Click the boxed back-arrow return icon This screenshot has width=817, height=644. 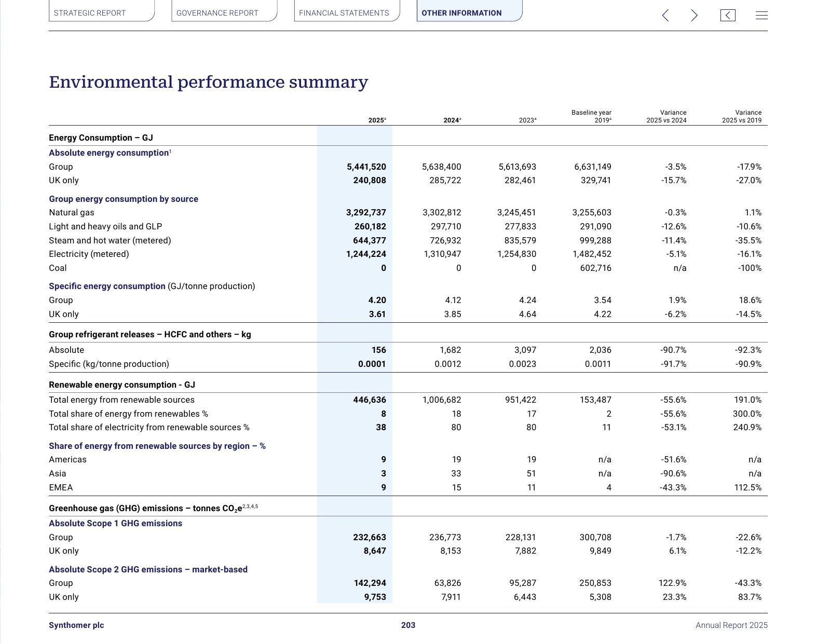(728, 15)
